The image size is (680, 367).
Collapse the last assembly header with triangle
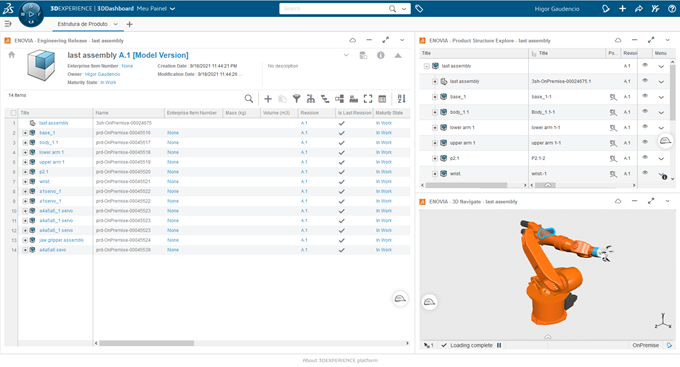click(398, 56)
